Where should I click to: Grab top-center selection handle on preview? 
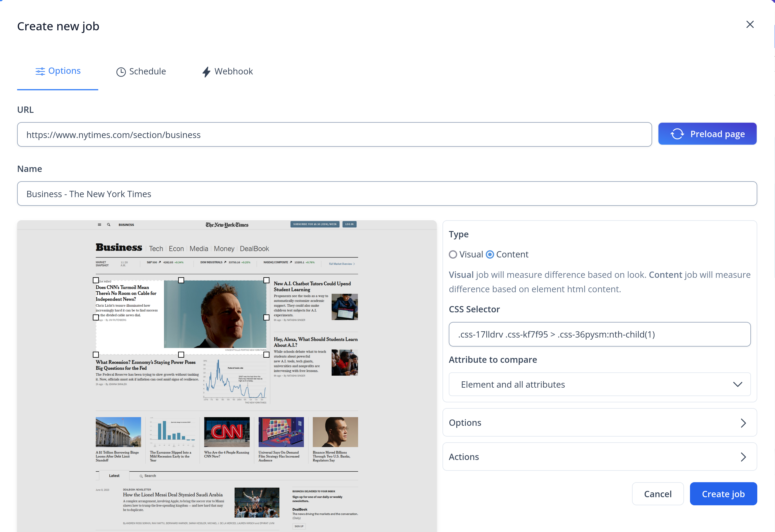181,280
